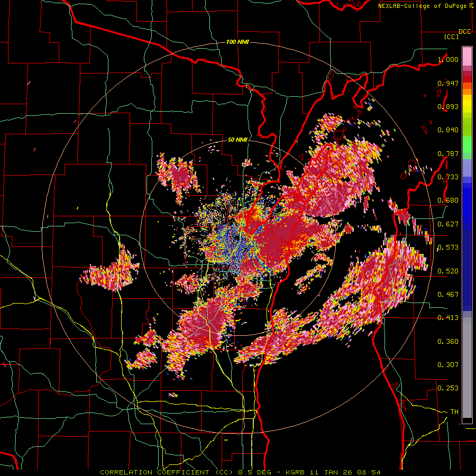Click the 0.840 legend value
The image size is (476, 476).
click(448, 130)
